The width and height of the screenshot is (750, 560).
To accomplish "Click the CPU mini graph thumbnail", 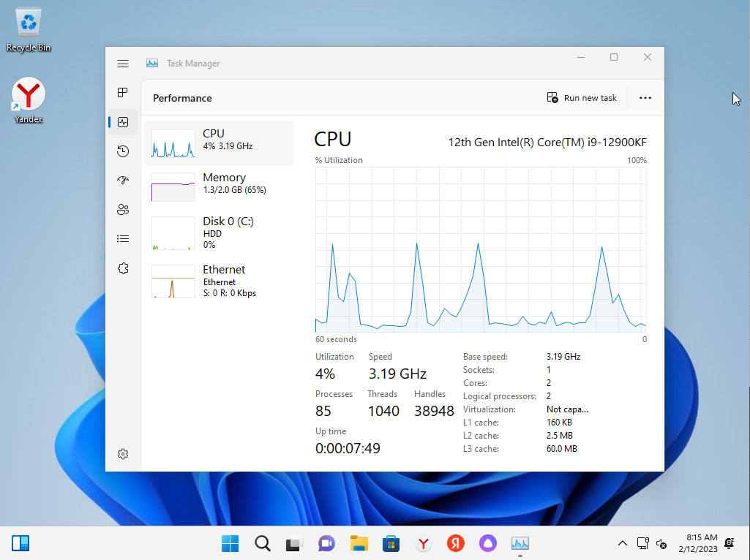I will (x=173, y=143).
